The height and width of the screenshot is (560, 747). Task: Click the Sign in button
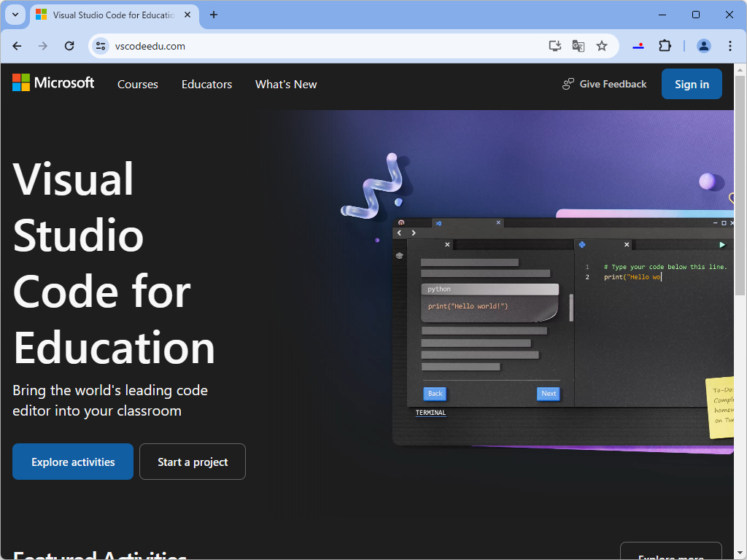691,83
